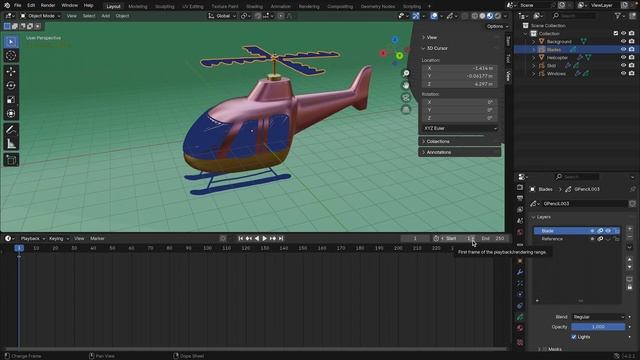The image size is (640, 360).
Task: Remove the selected grease pencil layer
Action: pos(629,237)
